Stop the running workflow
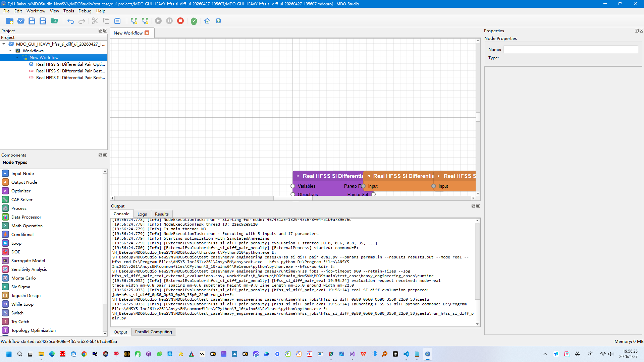This screenshot has width=644, height=362. (180, 21)
